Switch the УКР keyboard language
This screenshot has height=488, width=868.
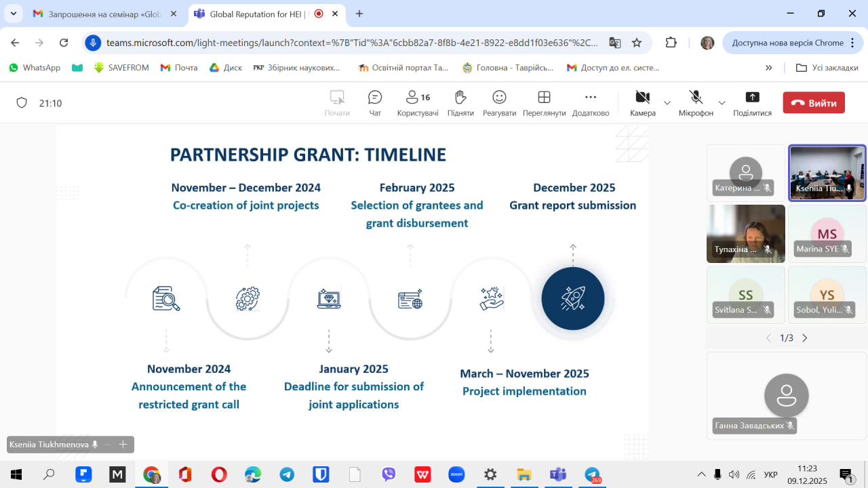[770, 474]
